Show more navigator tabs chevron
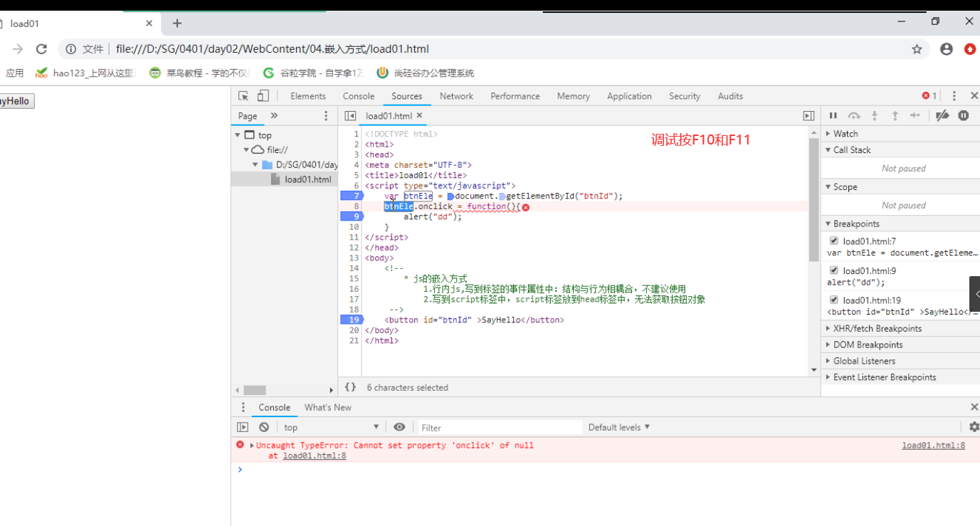 pos(274,115)
